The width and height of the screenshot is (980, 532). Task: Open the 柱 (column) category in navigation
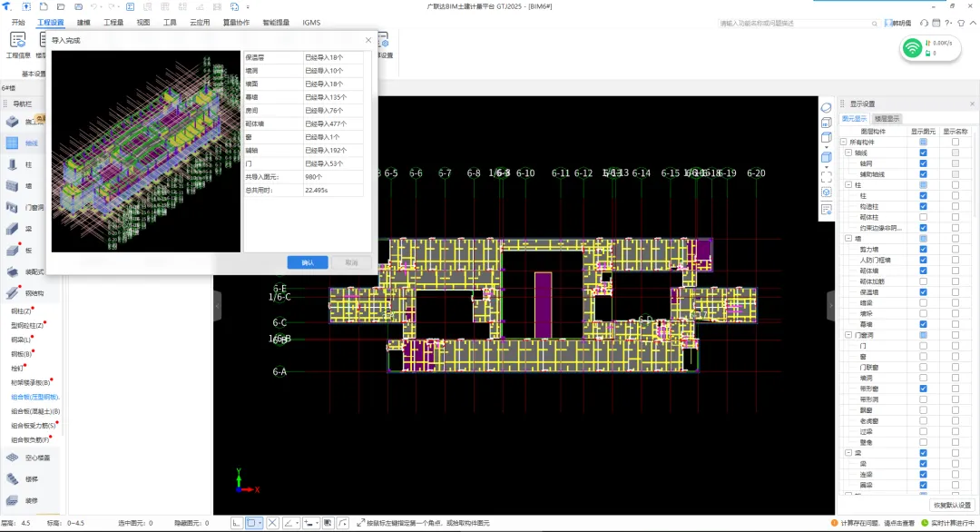[28, 164]
